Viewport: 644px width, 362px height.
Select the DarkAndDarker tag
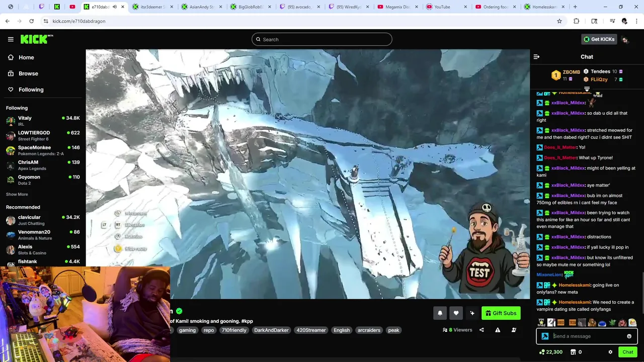click(271, 330)
